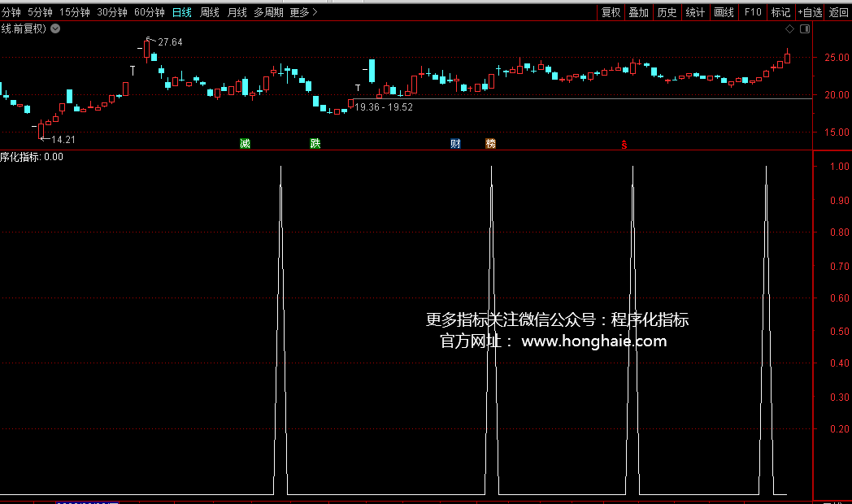Click the diamond icon above the chart
Image resolution: width=852 pixels, height=504 pixels.
pos(789,29)
